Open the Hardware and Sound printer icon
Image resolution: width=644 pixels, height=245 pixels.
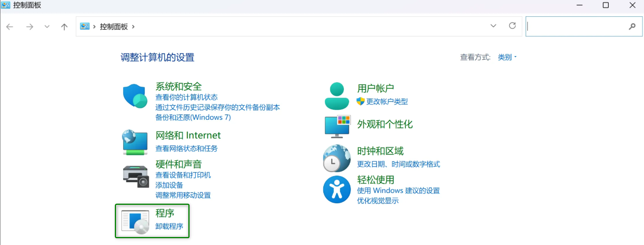click(x=136, y=176)
